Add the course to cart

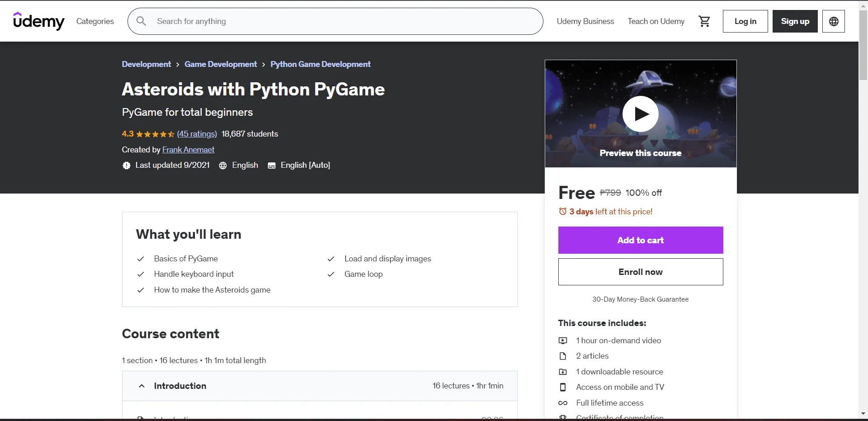pos(640,240)
